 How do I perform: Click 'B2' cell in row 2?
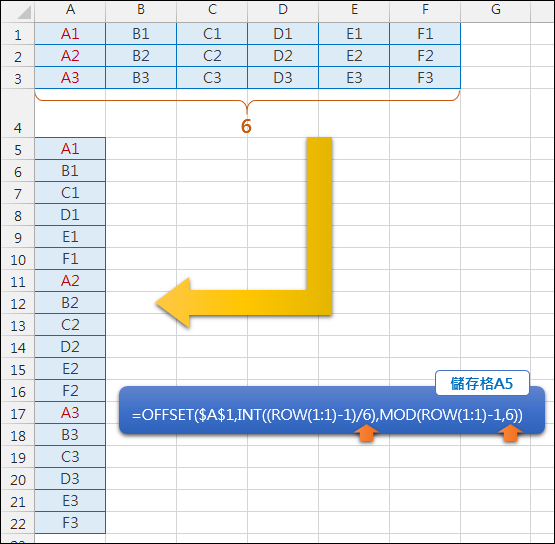click(141, 56)
